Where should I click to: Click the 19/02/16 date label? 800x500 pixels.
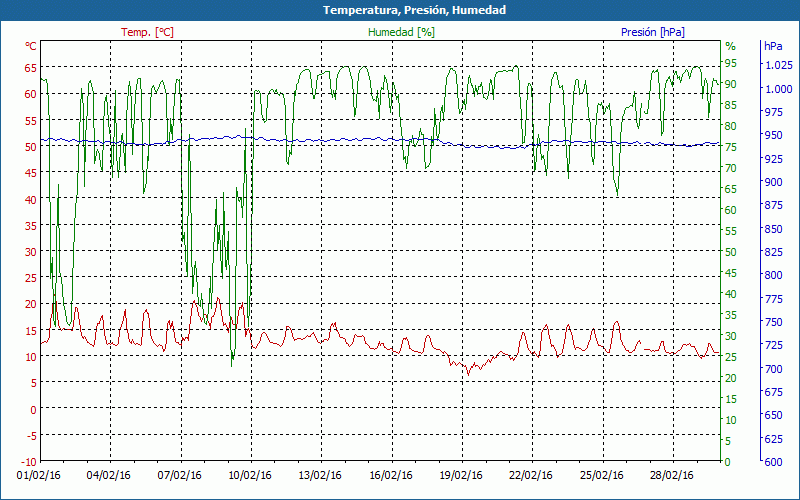461,476
